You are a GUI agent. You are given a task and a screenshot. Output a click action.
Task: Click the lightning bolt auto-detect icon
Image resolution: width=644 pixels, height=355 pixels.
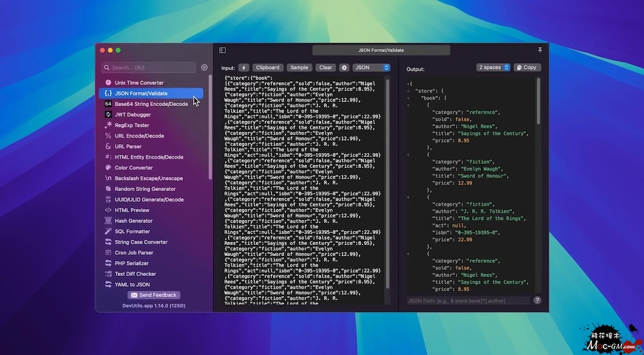coord(244,68)
